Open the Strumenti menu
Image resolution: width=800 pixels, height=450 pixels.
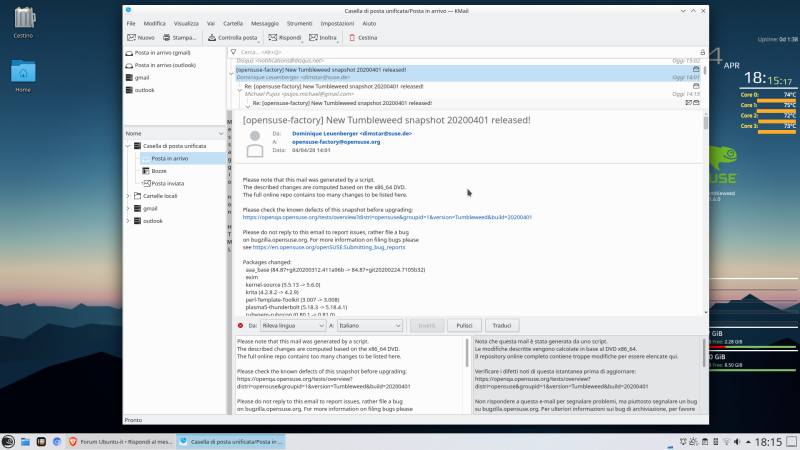point(299,23)
